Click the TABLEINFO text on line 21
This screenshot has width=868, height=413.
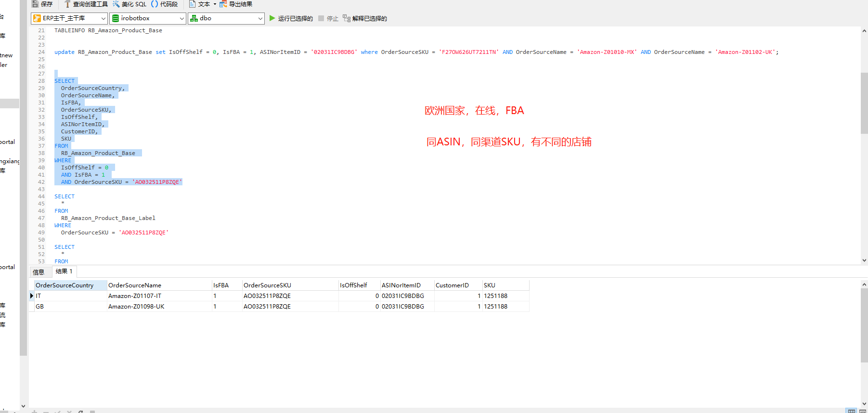(x=70, y=30)
